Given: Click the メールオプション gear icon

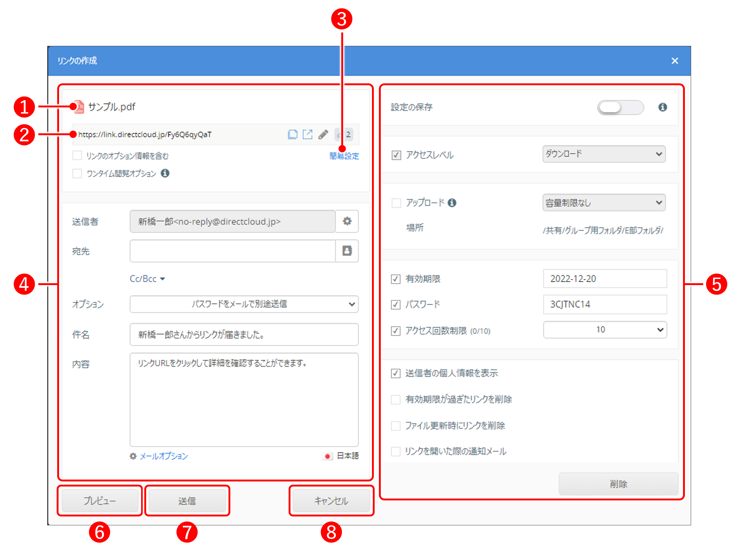Looking at the screenshot, I should pos(133,456).
